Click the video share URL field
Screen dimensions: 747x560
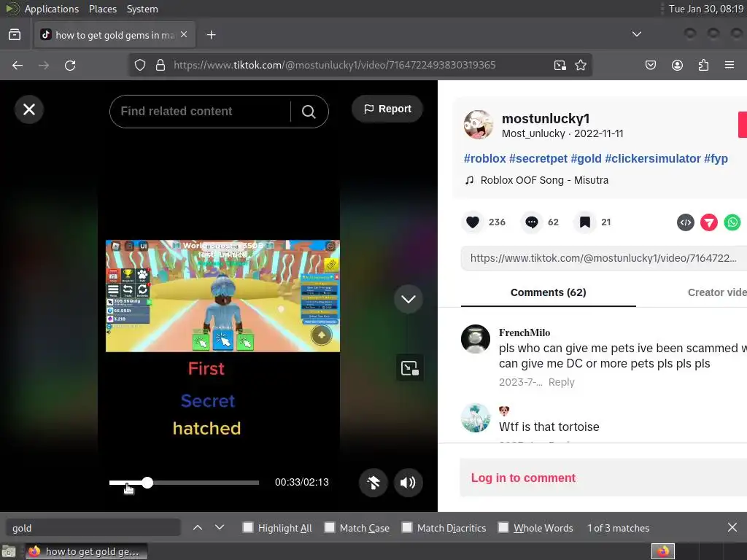[x=603, y=258]
